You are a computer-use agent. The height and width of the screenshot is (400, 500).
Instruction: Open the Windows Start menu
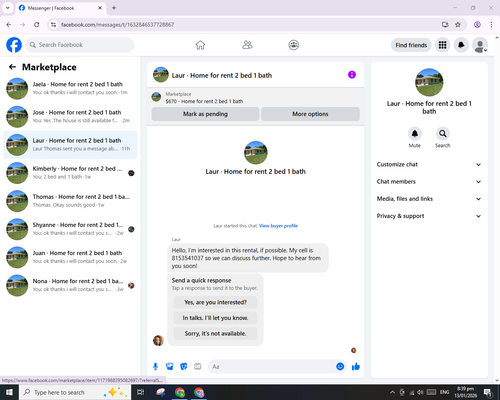(9, 392)
